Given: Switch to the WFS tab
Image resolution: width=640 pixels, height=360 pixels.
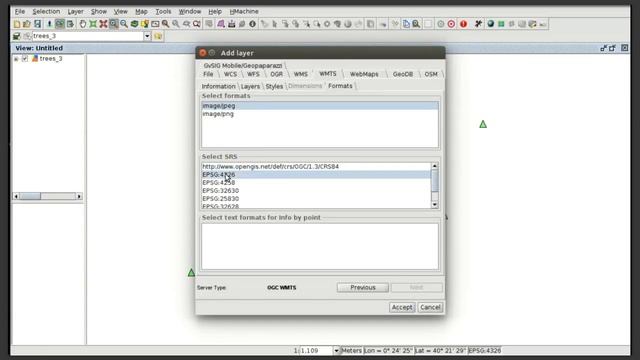Looking at the screenshot, I should pyautogui.click(x=253, y=74).
